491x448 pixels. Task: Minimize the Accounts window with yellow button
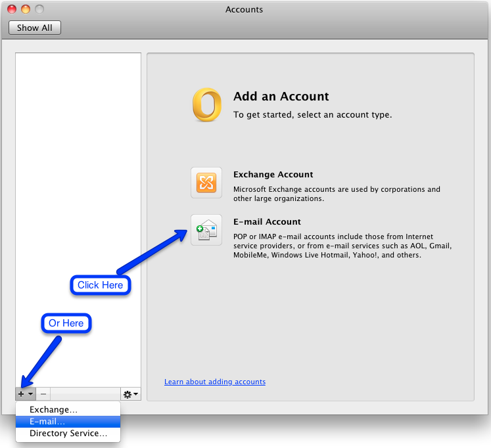[x=26, y=9]
